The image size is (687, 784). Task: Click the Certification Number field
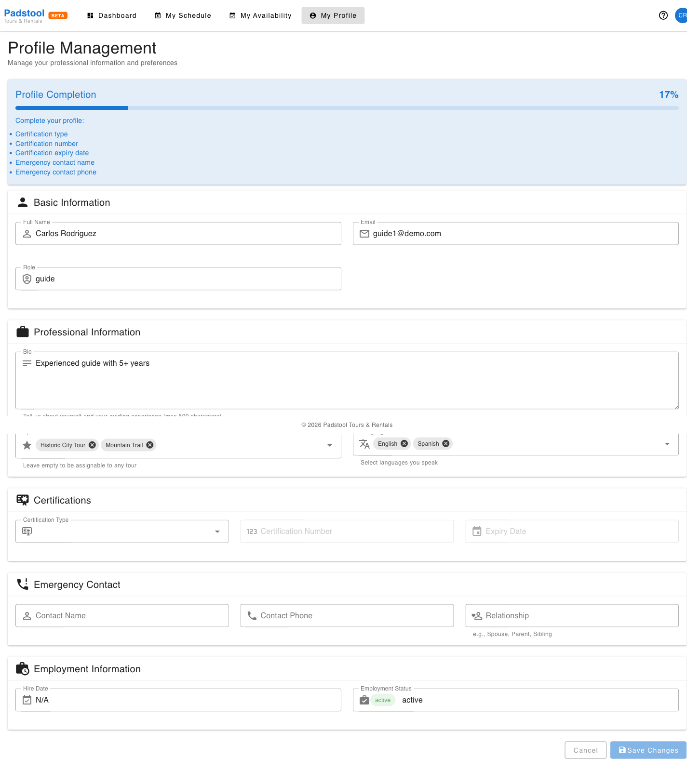[x=347, y=531]
